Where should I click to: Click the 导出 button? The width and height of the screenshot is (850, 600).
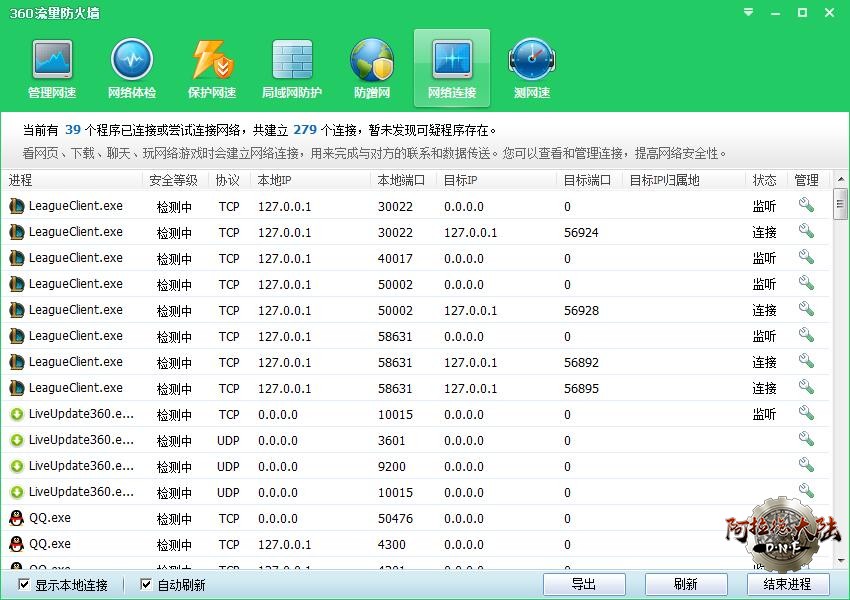(x=584, y=584)
